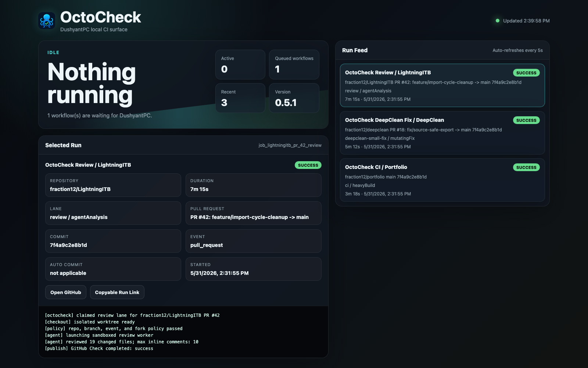Click SUCCESS badge on DeepClean feed card
588x368 pixels.
526,120
